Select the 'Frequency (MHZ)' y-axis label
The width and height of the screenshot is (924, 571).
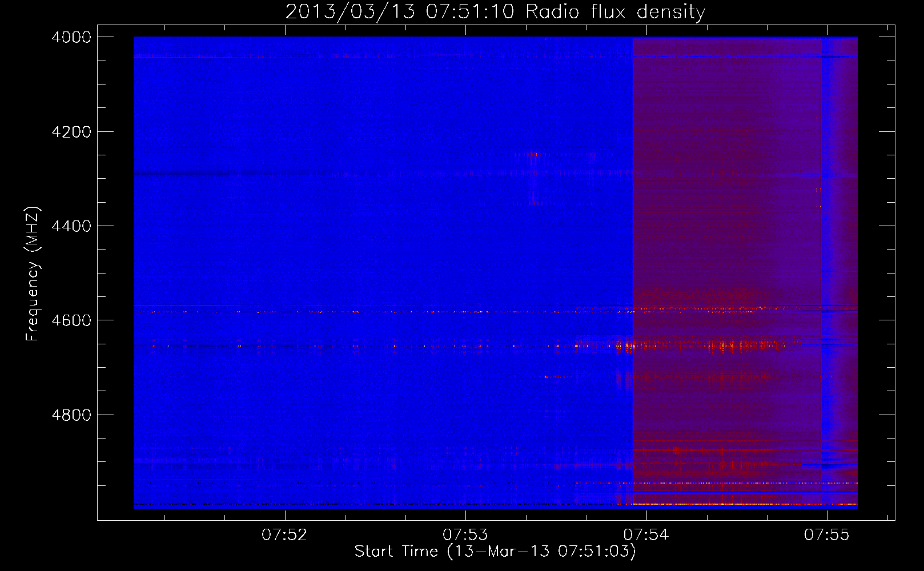pyautogui.click(x=33, y=274)
